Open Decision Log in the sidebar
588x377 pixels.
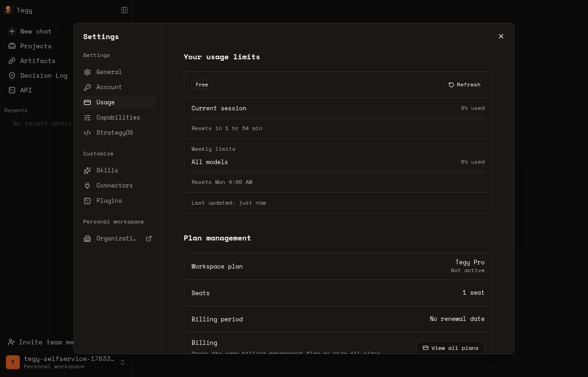tap(44, 75)
